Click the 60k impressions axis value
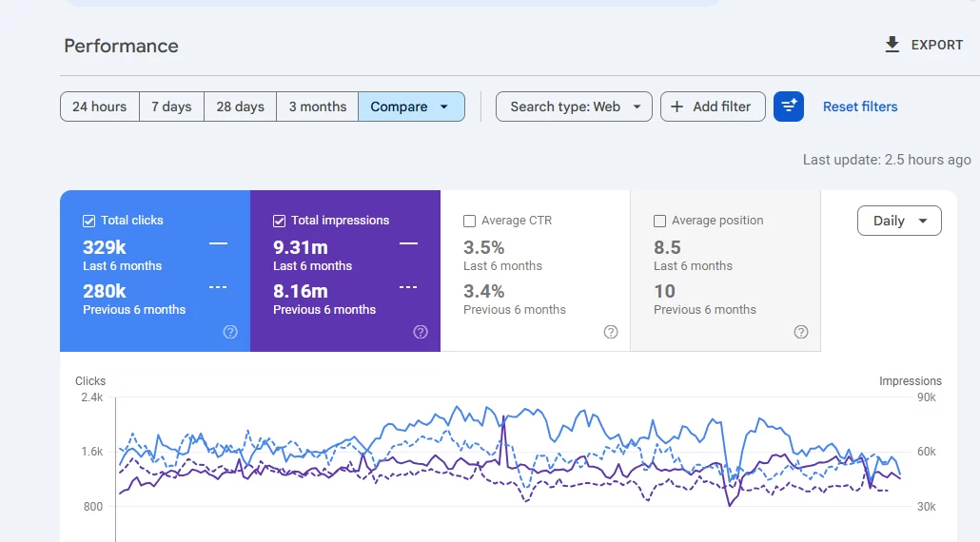 [927, 452]
